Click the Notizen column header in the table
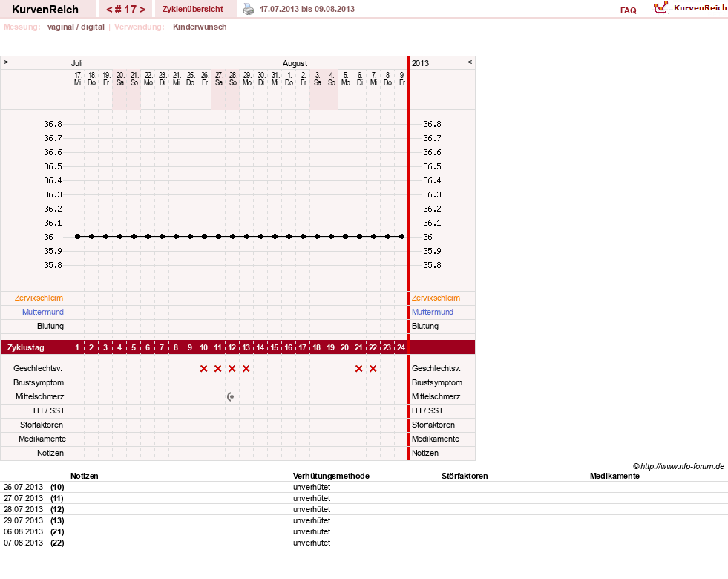 click(85, 476)
